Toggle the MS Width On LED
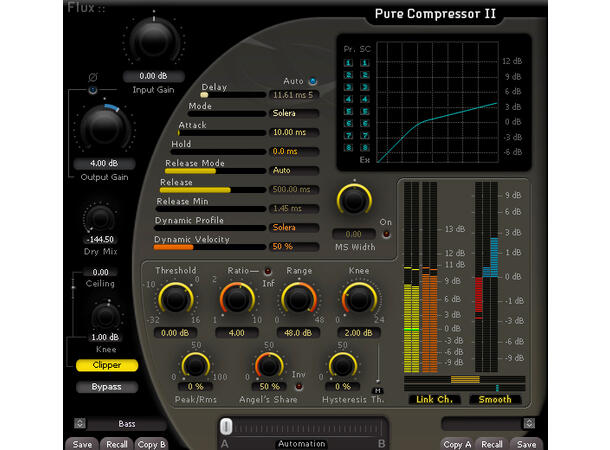The height and width of the screenshot is (450, 610). coord(386,234)
